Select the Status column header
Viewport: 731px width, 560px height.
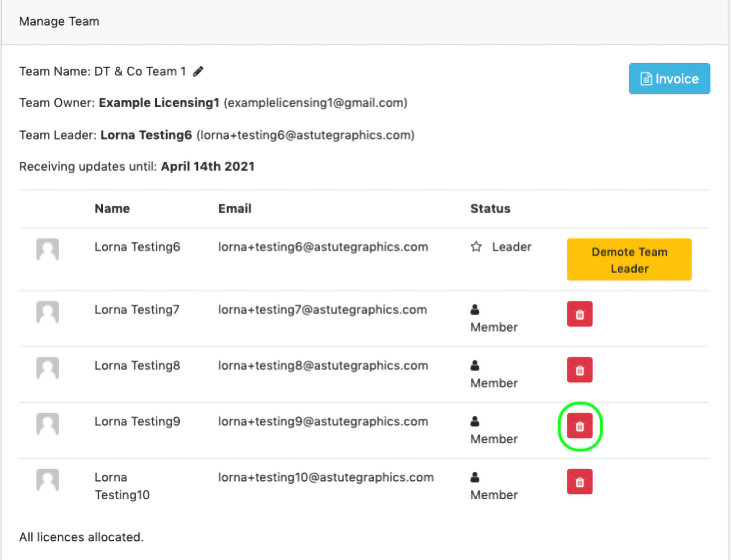(x=490, y=209)
